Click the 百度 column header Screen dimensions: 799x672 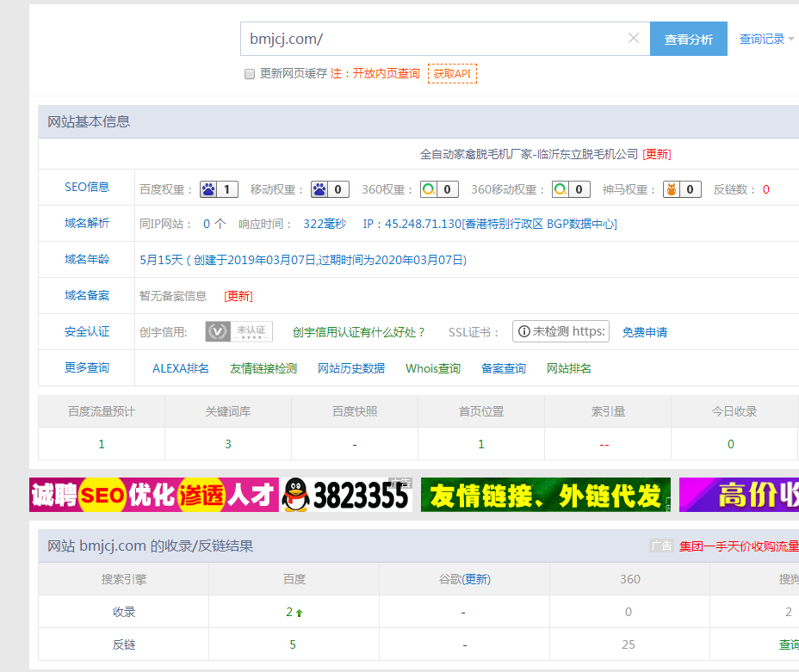pyautogui.click(x=294, y=579)
